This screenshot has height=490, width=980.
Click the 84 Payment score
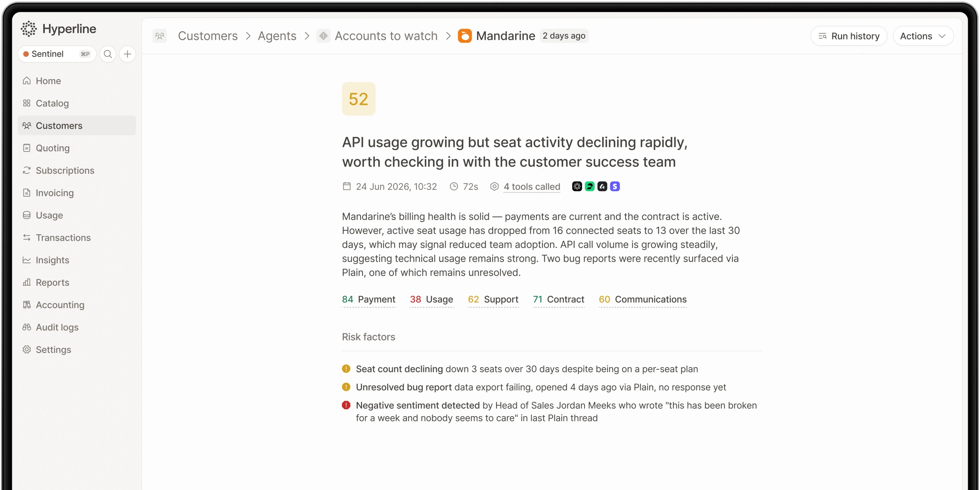[369, 299]
